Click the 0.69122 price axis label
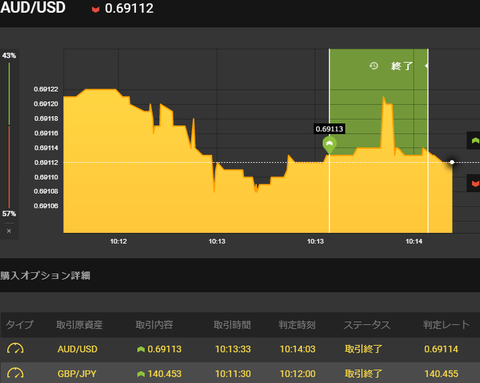Viewport: 480px width, 383px height. (46, 89)
